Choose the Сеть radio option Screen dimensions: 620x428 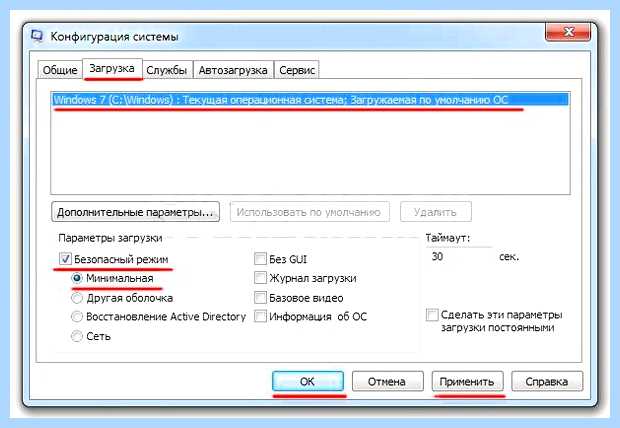click(x=77, y=336)
